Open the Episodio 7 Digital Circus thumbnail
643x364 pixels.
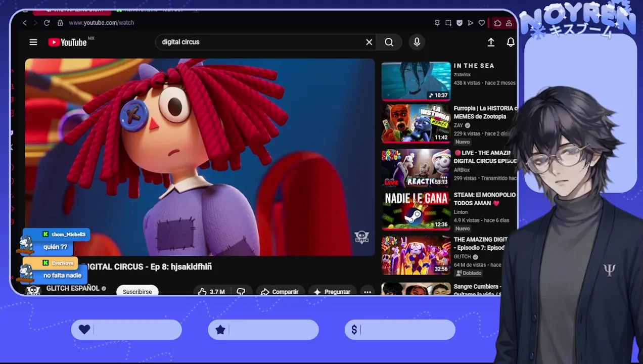416,255
